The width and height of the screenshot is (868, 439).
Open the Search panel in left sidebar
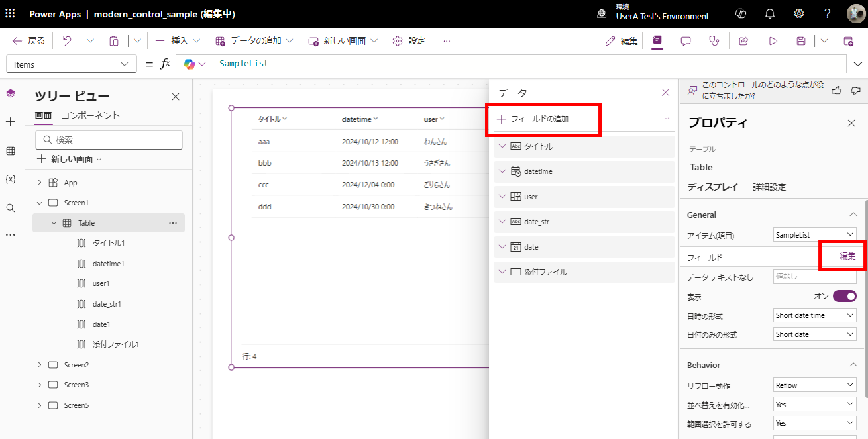click(10, 207)
